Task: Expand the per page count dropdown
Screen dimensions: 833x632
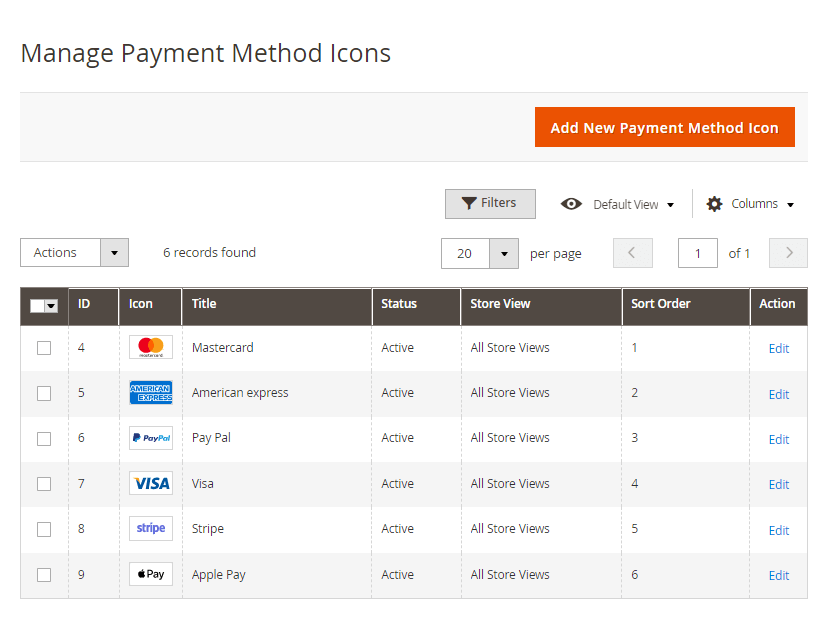Action: [504, 254]
